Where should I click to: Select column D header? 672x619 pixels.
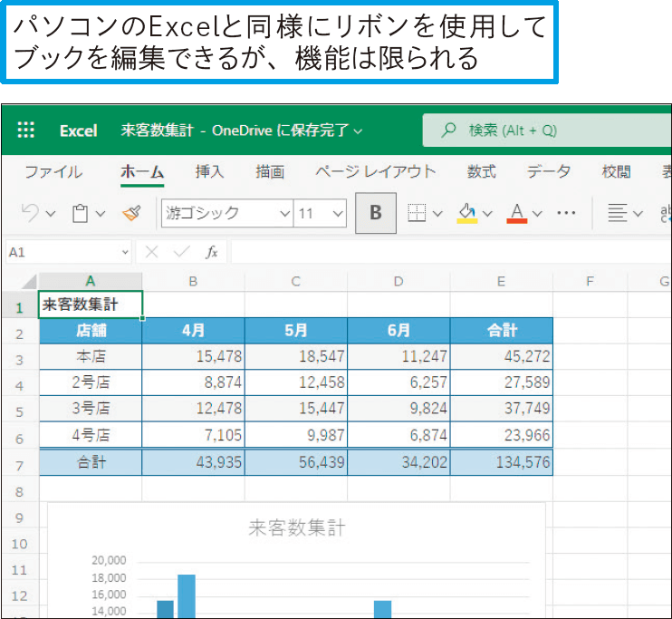coord(398,281)
